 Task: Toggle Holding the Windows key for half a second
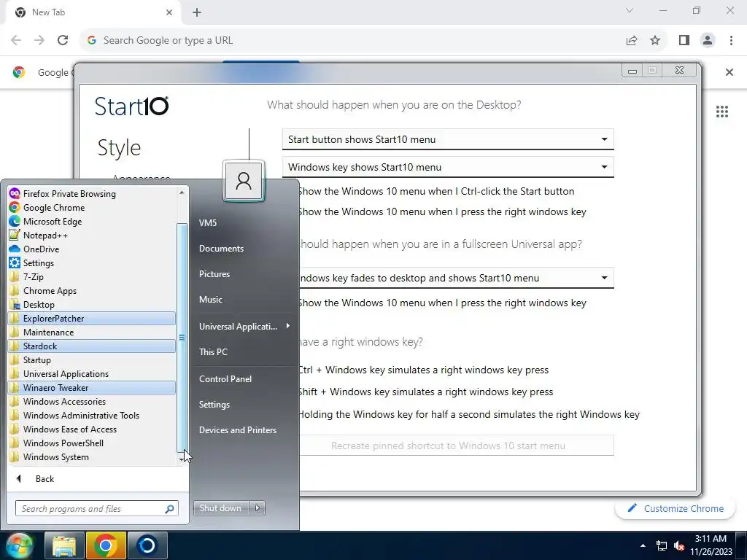pyautogui.click(x=469, y=414)
